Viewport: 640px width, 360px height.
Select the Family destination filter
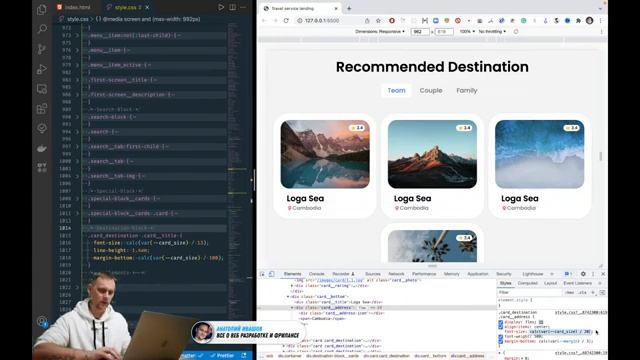(x=467, y=91)
